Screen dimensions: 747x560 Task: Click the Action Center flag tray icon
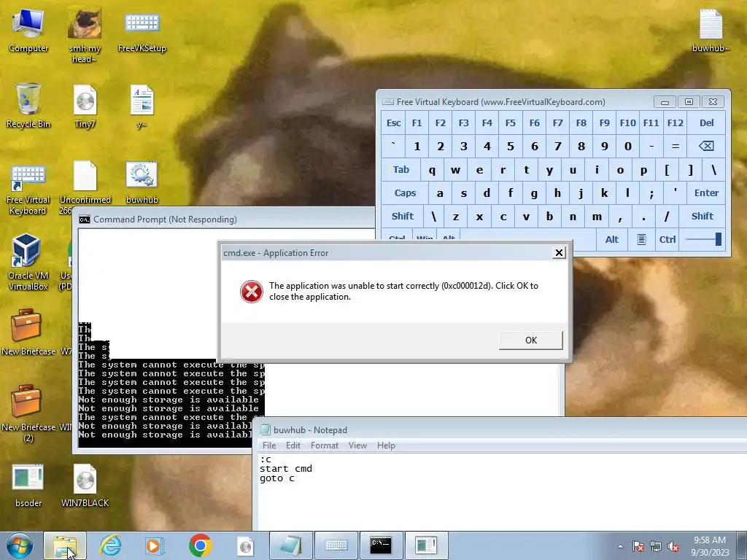click(x=638, y=546)
